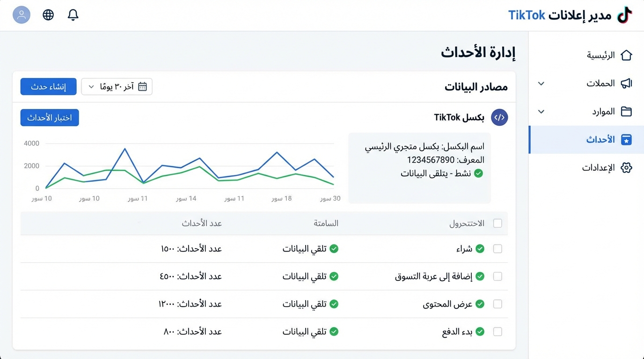Click the home icon in sidebar
Screen dimensions: 644x359
pyautogui.click(x=626, y=55)
